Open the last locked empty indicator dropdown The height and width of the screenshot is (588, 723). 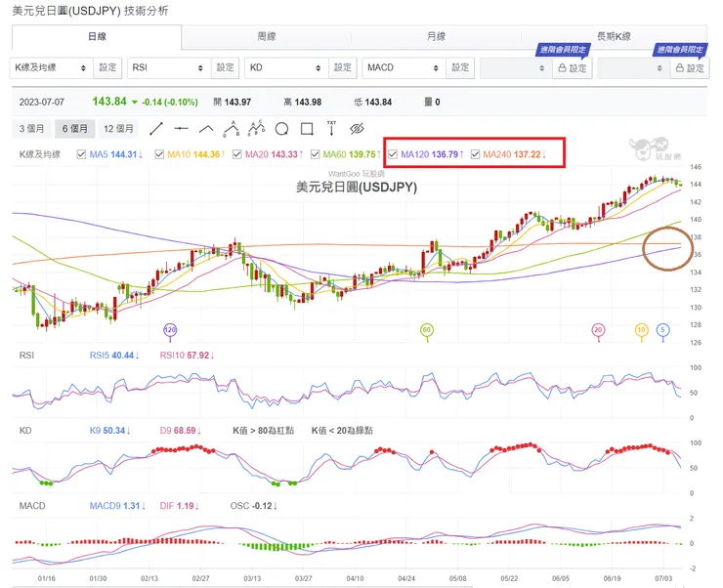(633, 68)
